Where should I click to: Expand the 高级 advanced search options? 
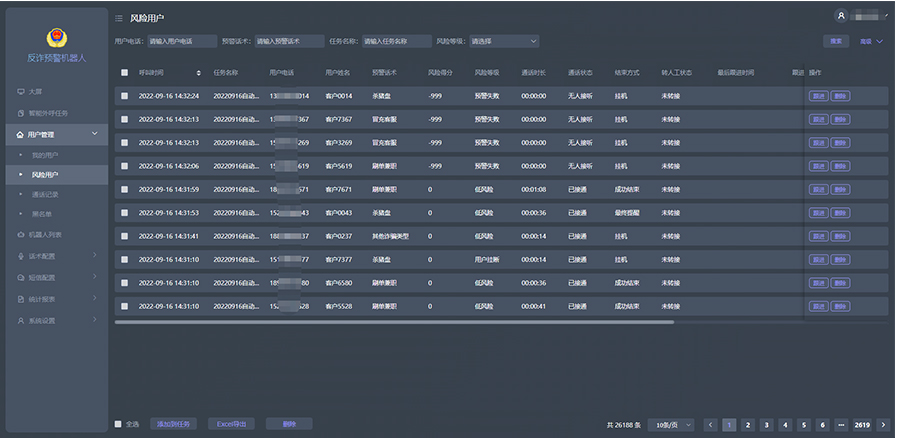pyautogui.click(x=872, y=42)
